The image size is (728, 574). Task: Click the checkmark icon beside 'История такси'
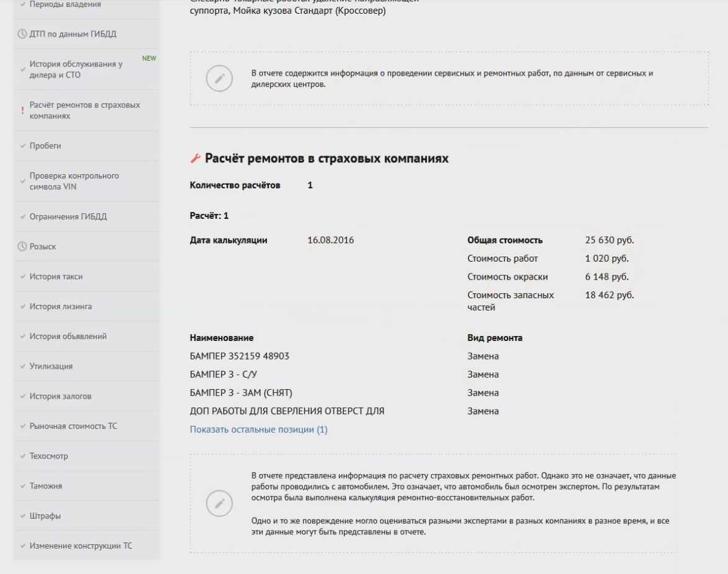[23, 276]
